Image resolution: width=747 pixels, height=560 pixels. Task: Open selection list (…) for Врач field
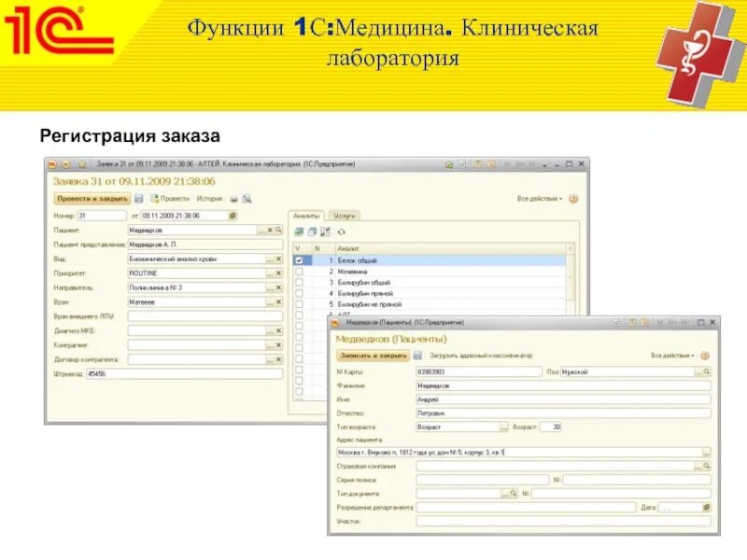pyautogui.click(x=270, y=301)
